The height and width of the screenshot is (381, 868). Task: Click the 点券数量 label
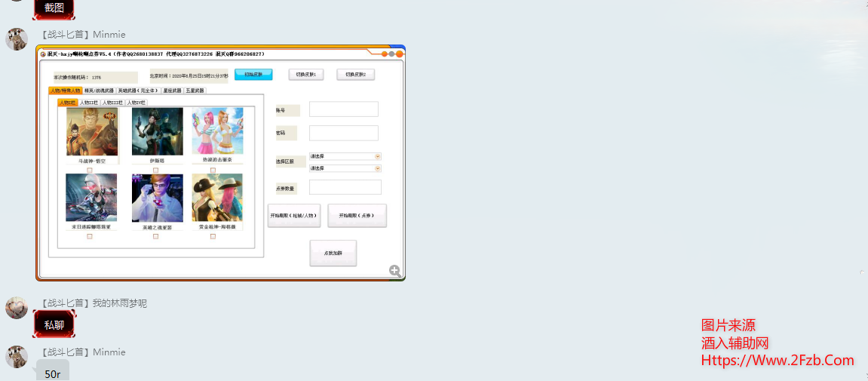pyautogui.click(x=287, y=189)
